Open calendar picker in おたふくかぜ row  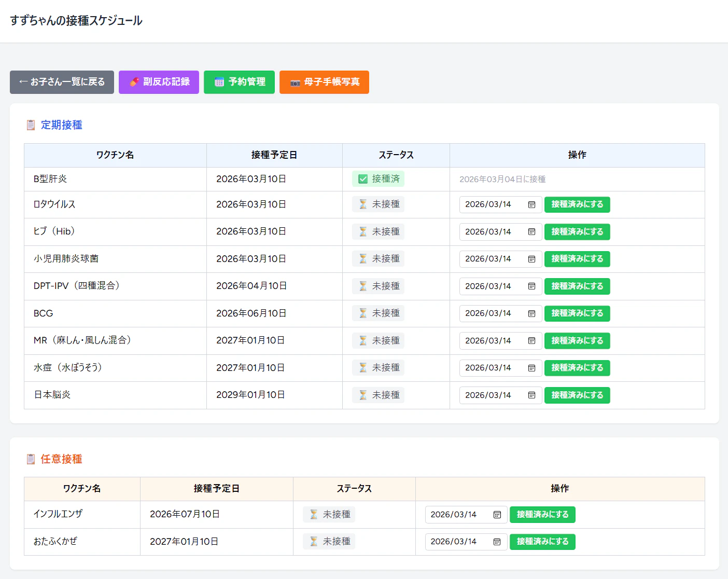pos(497,542)
